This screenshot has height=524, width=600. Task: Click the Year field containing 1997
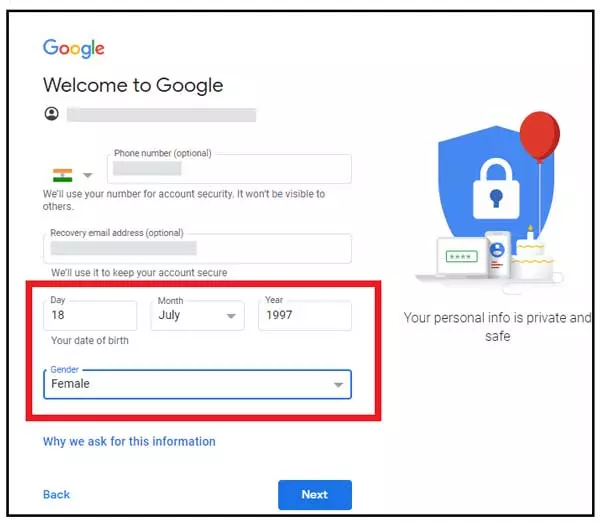coord(305,315)
